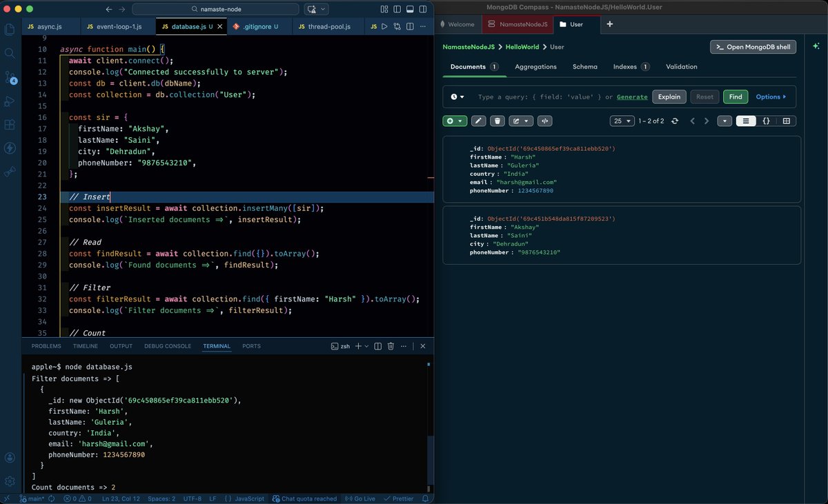Click the compare changes icon in editor toolbar

pos(397,27)
